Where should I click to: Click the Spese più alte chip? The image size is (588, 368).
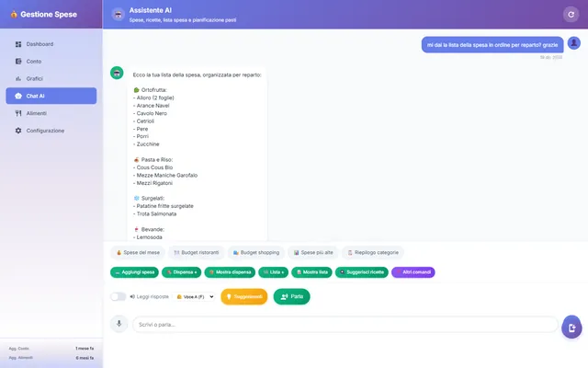coord(313,253)
